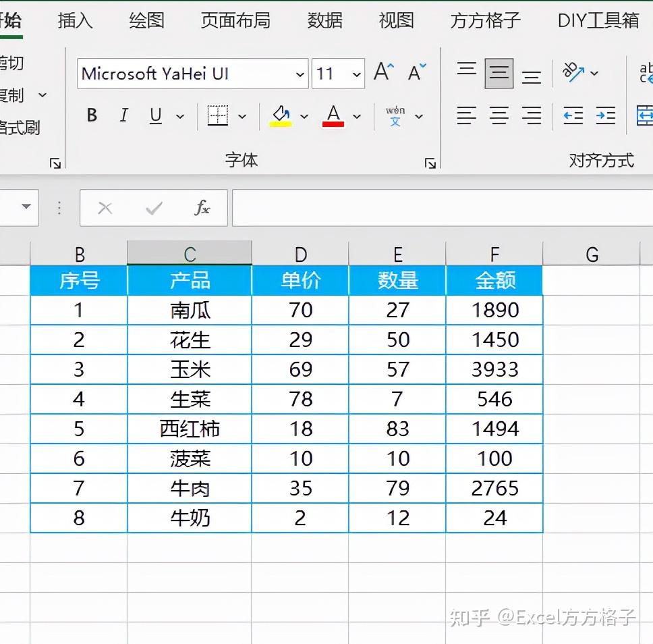Apply underline with the U icon
Image resolution: width=653 pixels, height=644 pixels.
[x=154, y=115]
